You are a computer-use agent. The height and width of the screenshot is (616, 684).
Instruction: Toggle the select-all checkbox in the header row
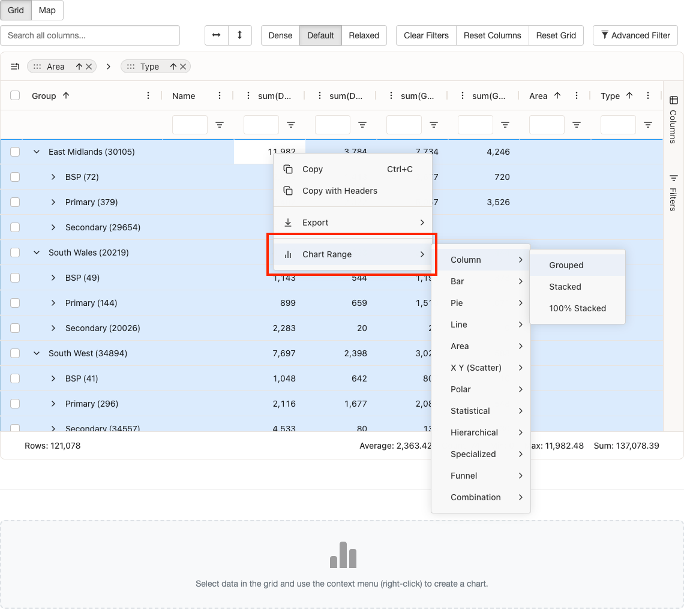pyautogui.click(x=14, y=95)
